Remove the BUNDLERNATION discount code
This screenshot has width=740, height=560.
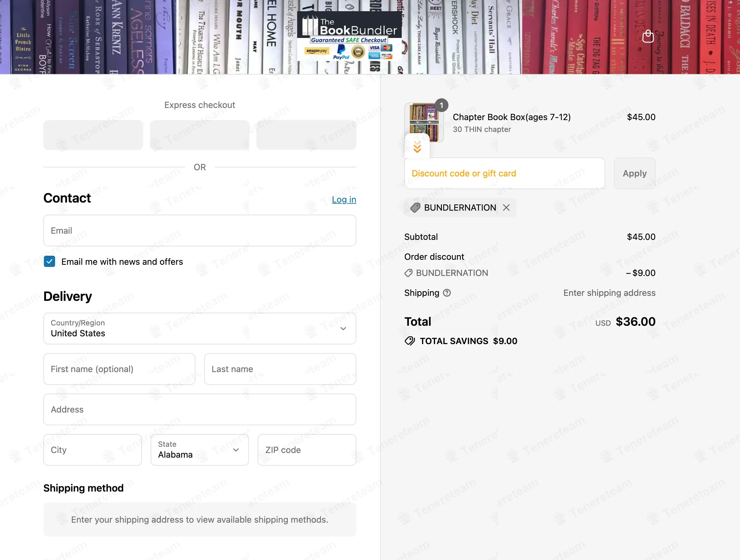[x=506, y=208]
